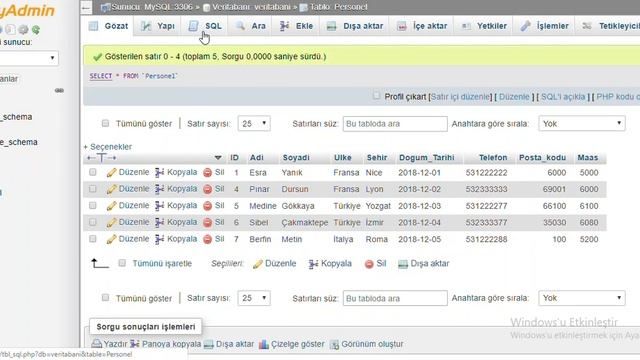
Task: Tick the checkbox for Esra Yanık row
Action: tap(93, 172)
